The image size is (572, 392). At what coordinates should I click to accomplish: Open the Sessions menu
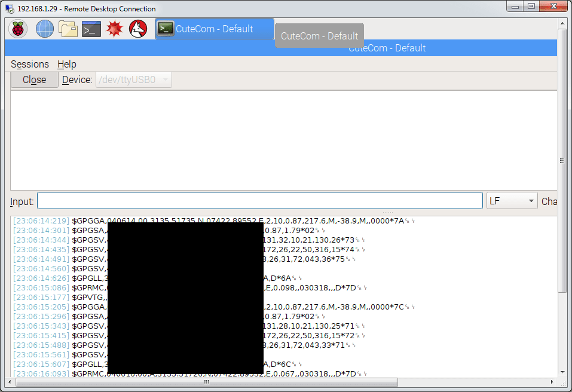point(29,64)
